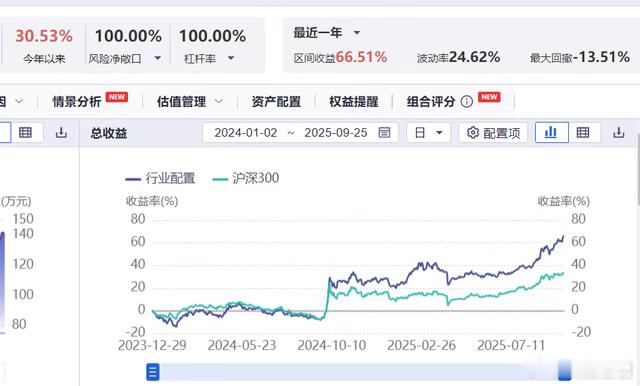Click the download icon right of chart view toggle
This screenshot has width=640, height=386.
tap(618, 132)
